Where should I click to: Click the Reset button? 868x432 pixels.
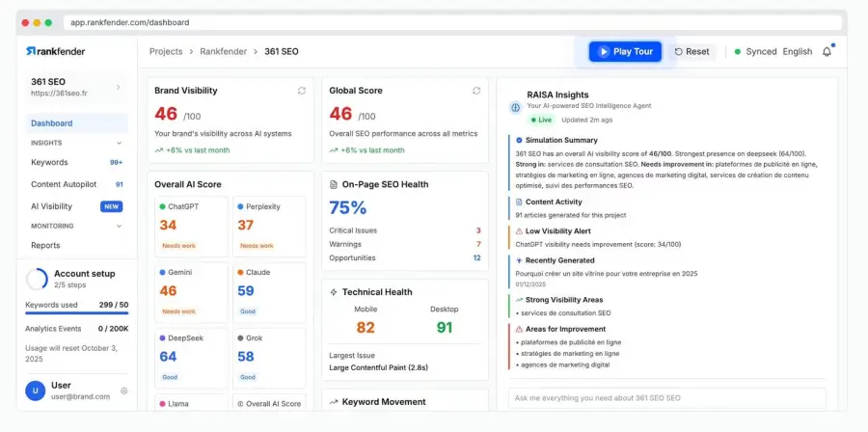click(x=692, y=51)
